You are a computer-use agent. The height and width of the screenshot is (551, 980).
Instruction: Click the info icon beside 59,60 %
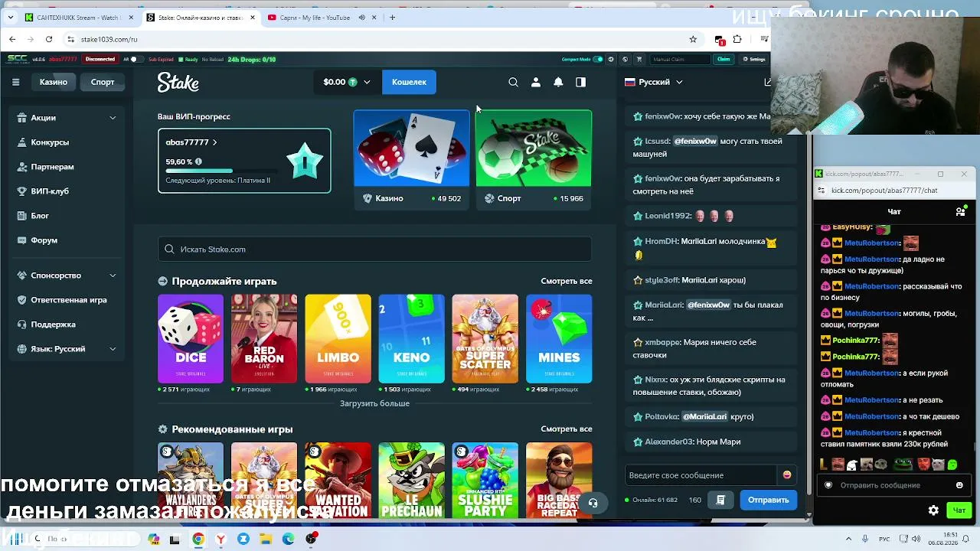pyautogui.click(x=198, y=161)
